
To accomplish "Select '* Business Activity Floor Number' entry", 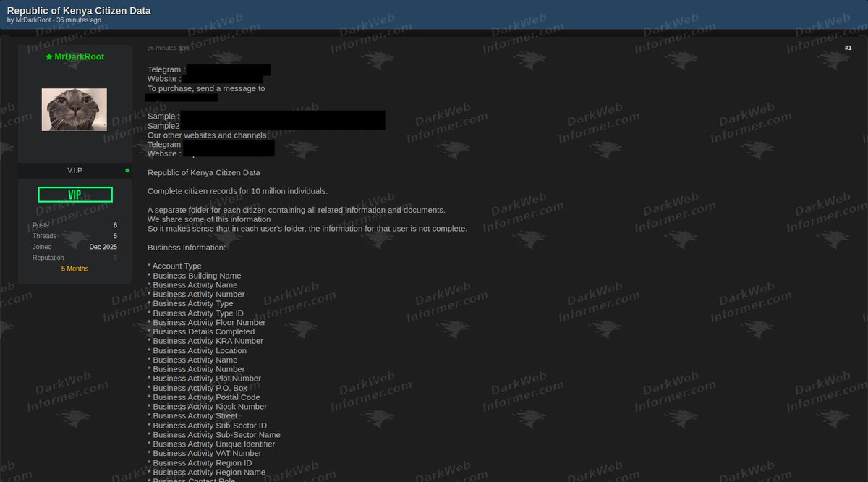I will pyautogui.click(x=206, y=323).
